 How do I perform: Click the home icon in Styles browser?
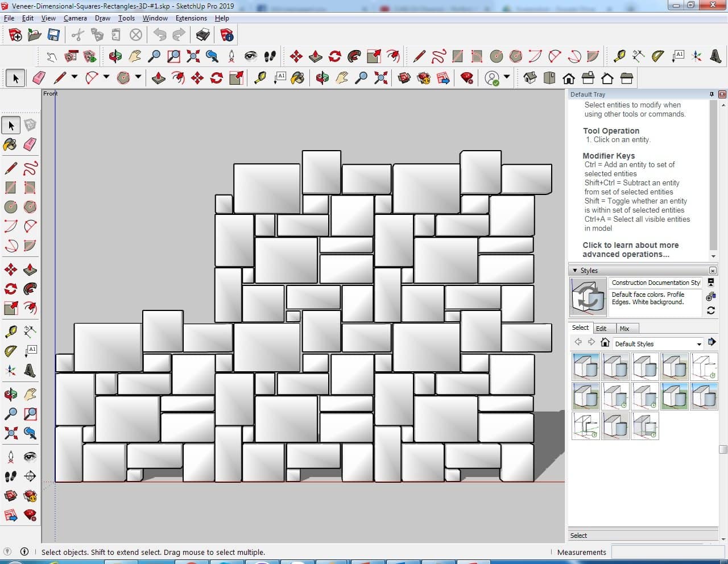605,342
